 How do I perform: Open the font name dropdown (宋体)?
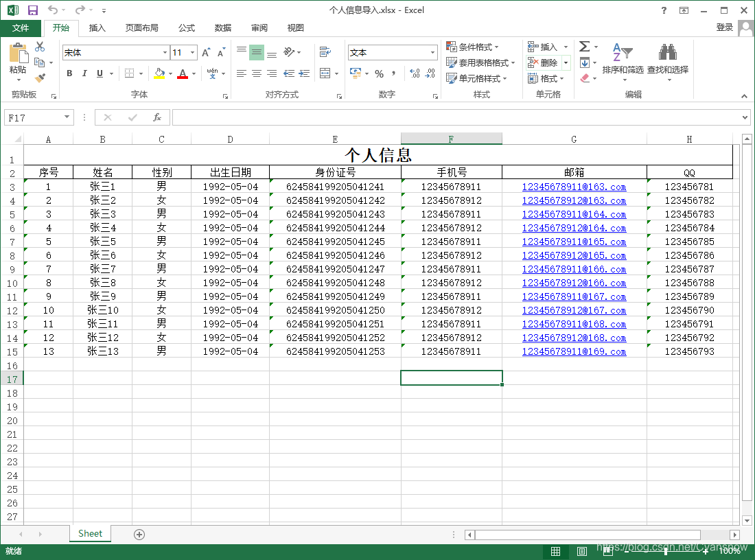[165, 52]
